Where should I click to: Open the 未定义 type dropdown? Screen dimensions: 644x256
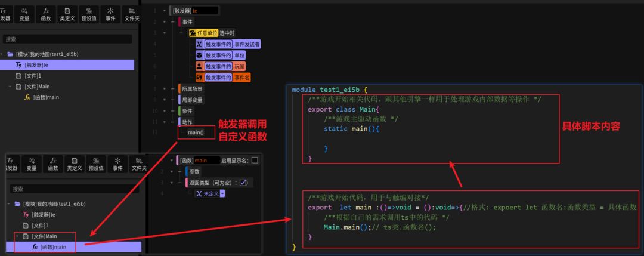point(222,193)
